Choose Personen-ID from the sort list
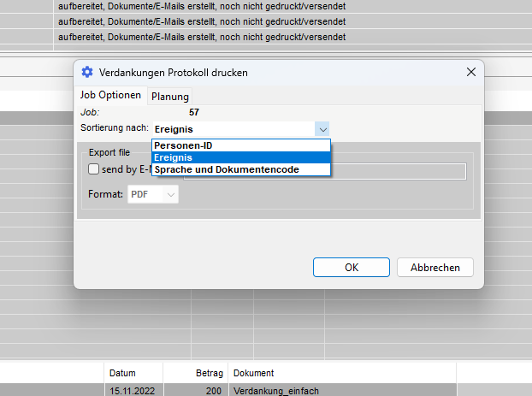Image resolution: width=532 pixels, height=396 pixels. (x=240, y=145)
